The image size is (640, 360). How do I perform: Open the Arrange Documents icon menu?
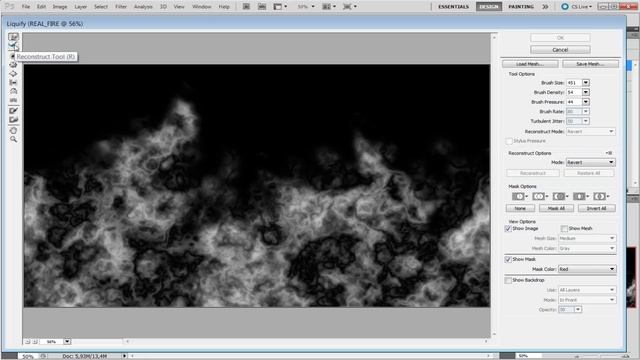[x=329, y=7]
